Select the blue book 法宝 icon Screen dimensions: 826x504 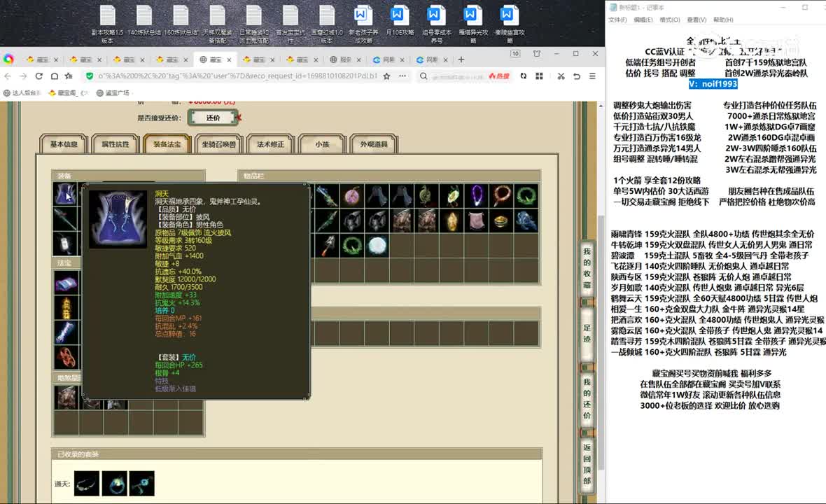click(66, 283)
